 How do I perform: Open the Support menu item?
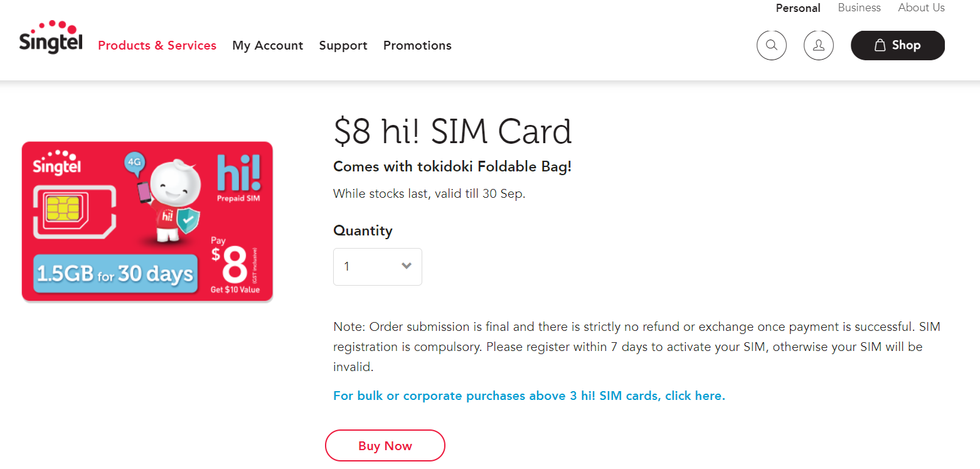[x=343, y=45]
